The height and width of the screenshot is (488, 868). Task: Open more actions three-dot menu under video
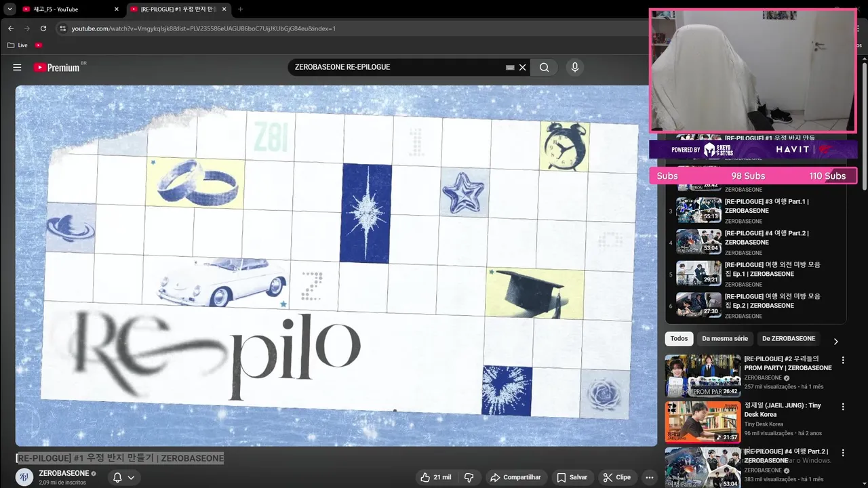(649, 477)
